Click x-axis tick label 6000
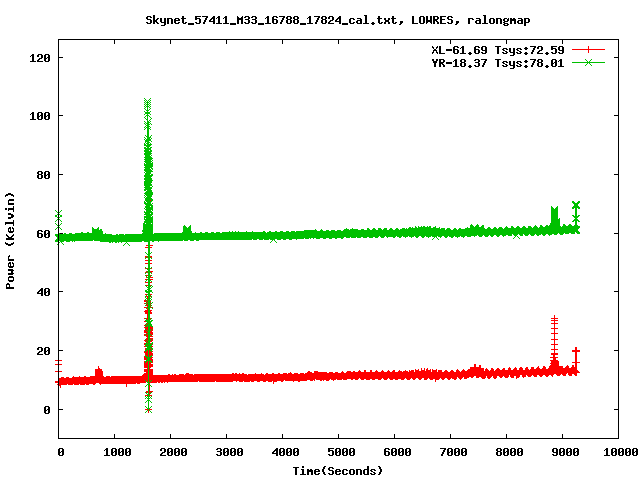Image resolution: width=640 pixels, height=480 pixels. [x=397, y=452]
